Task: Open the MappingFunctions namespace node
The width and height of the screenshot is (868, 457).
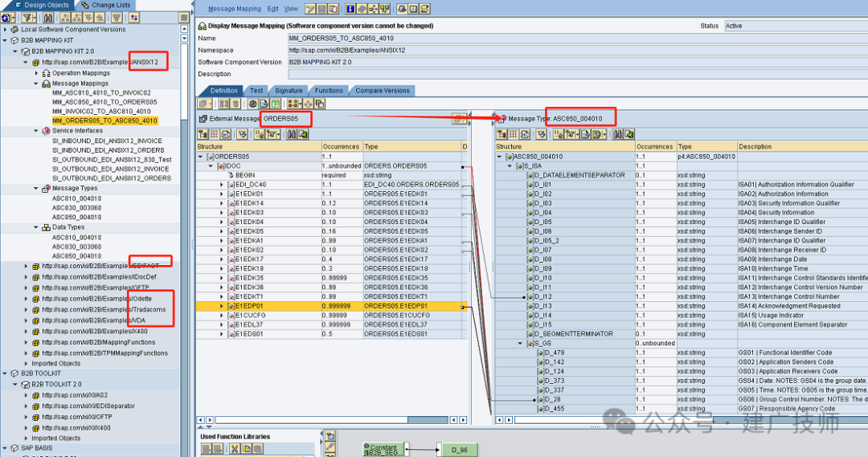Action: tap(99, 342)
